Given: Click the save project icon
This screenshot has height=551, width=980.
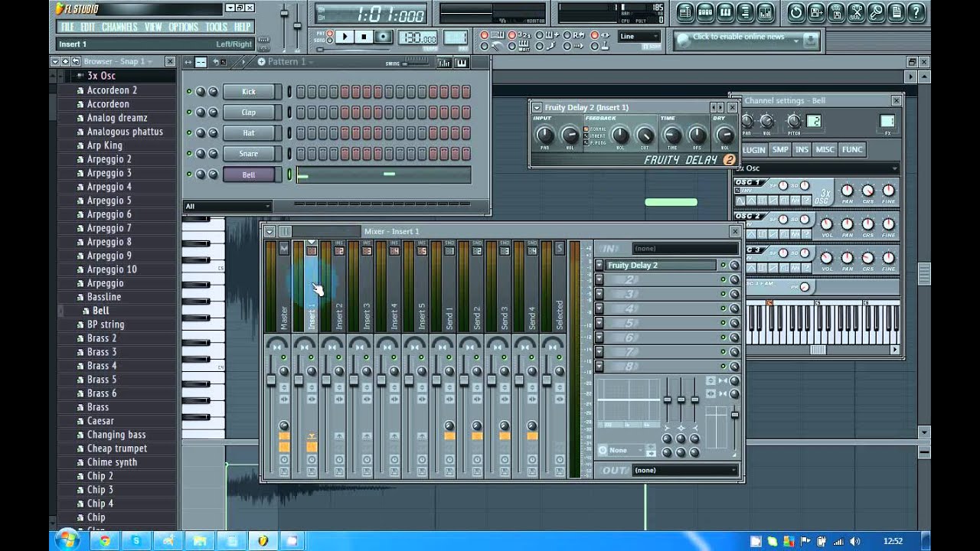Looking at the screenshot, I should [836, 12].
